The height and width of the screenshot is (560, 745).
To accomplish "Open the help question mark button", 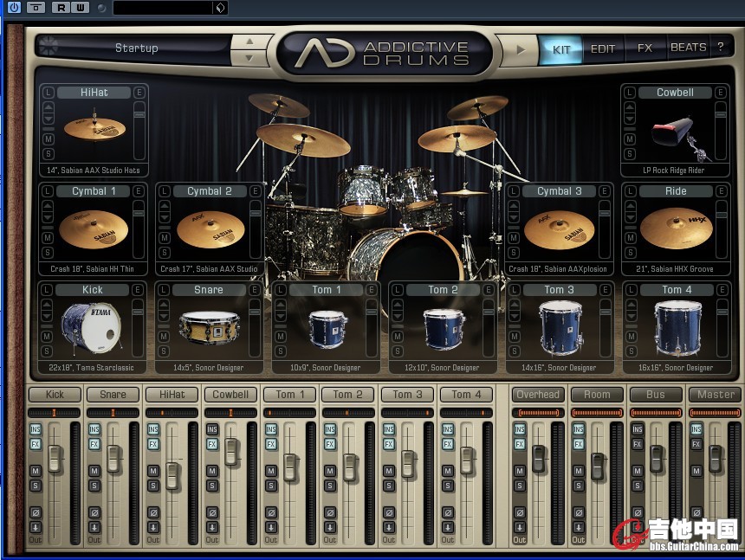I will pyautogui.click(x=720, y=48).
